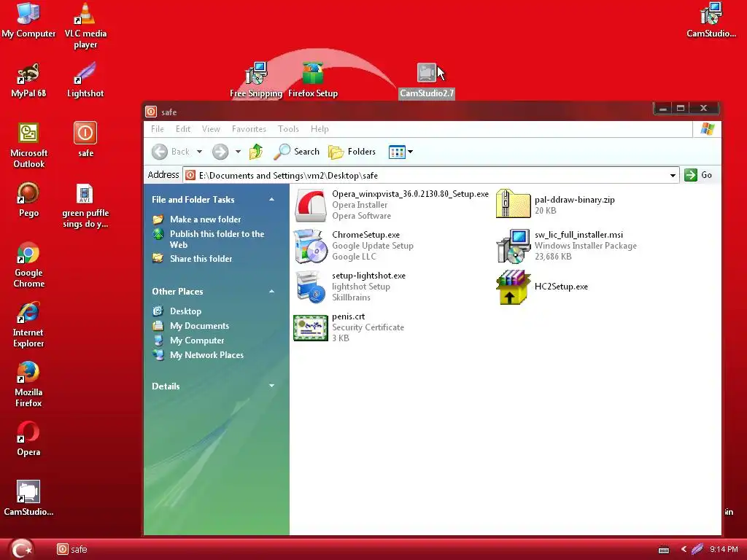This screenshot has height=560, width=747.
Task: Expand hidden tray icons arrow
Action: pyautogui.click(x=684, y=549)
